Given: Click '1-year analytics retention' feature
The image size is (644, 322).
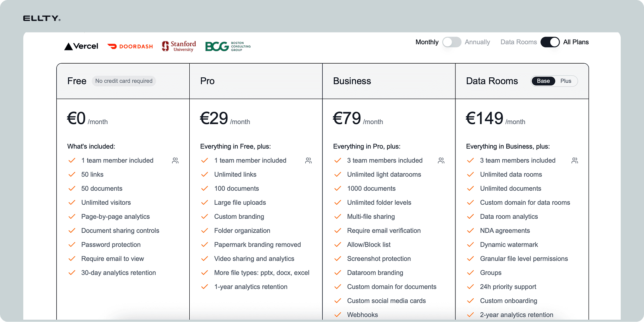Looking at the screenshot, I should (x=251, y=287).
